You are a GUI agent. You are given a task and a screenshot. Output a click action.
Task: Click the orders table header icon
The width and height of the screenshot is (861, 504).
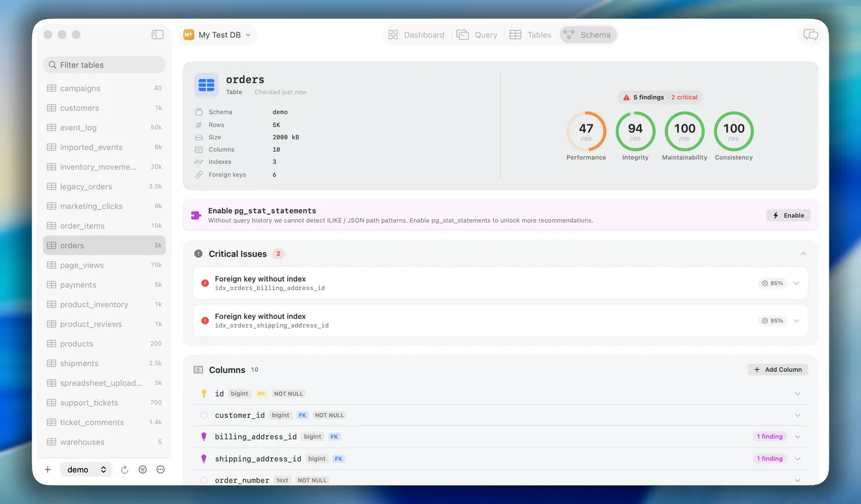coord(206,85)
